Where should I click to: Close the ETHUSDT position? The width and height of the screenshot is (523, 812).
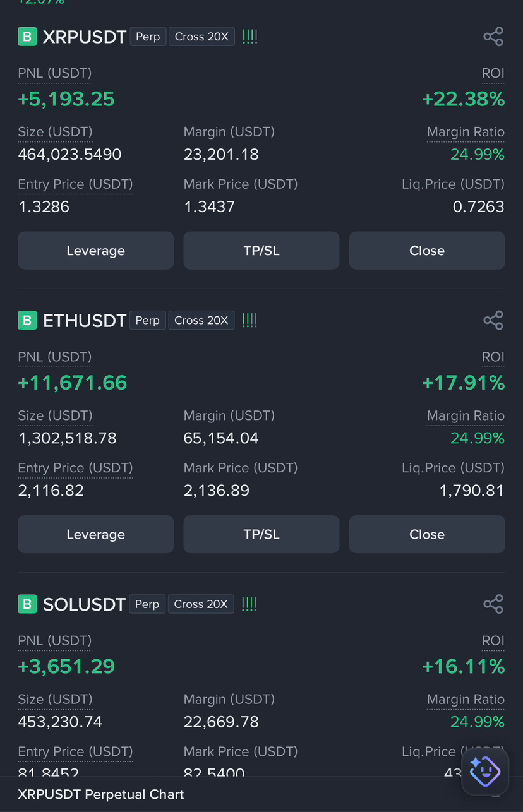click(x=426, y=534)
